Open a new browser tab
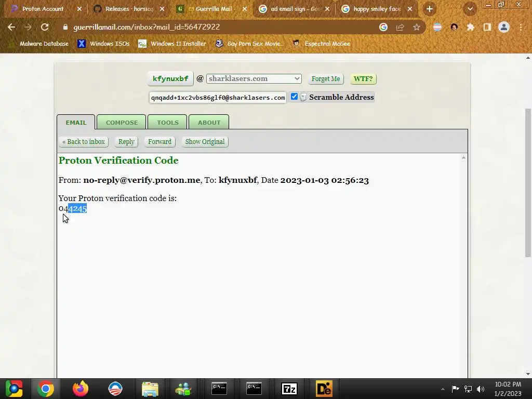The height and width of the screenshot is (399, 532). [x=430, y=9]
